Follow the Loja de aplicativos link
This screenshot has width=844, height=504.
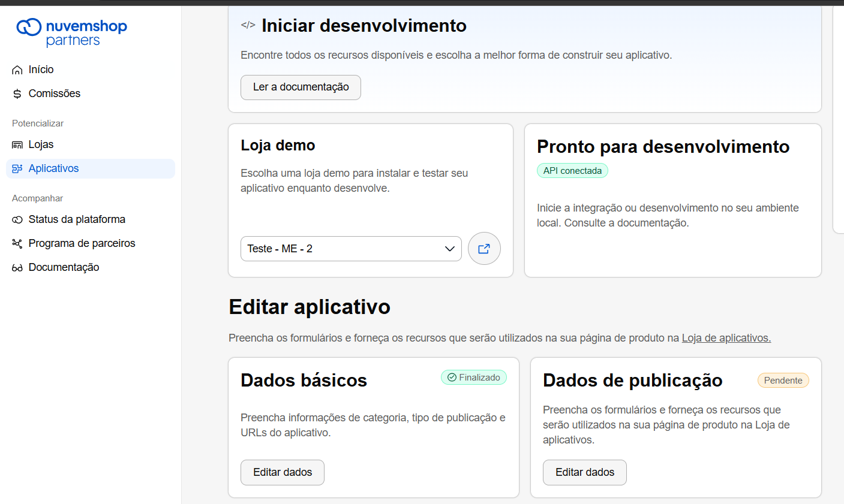click(726, 338)
